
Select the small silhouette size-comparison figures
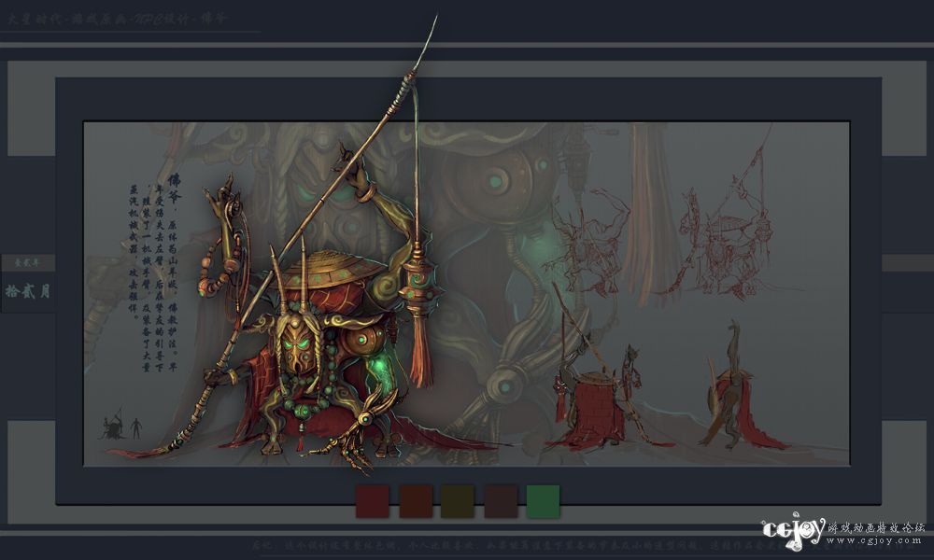coord(120,425)
